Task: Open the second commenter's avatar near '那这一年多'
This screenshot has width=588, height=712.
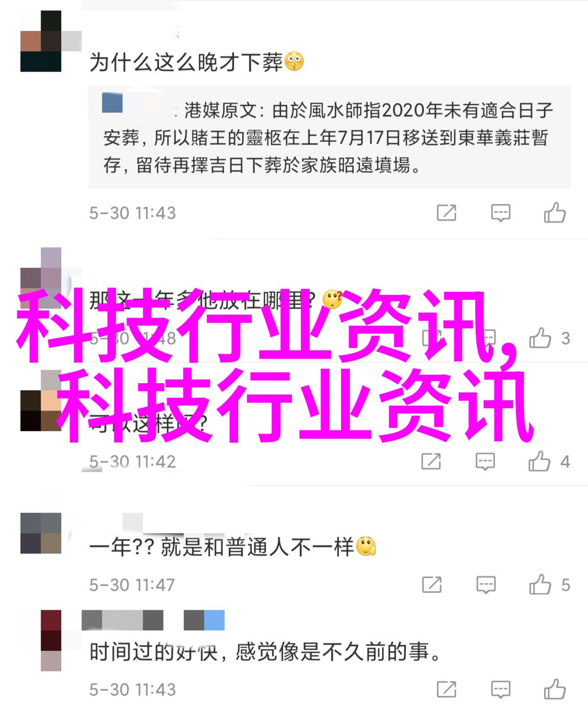Action: [x=41, y=277]
